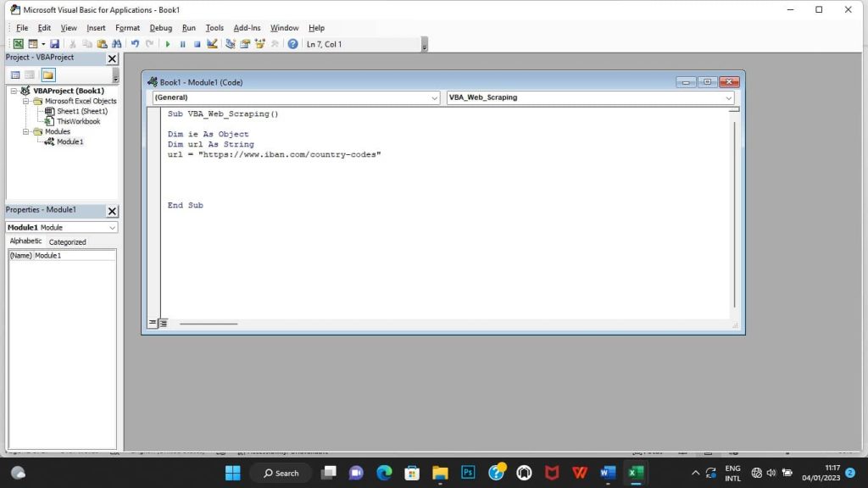
Task: Click View Code icon in Project panel
Action: pos(15,75)
